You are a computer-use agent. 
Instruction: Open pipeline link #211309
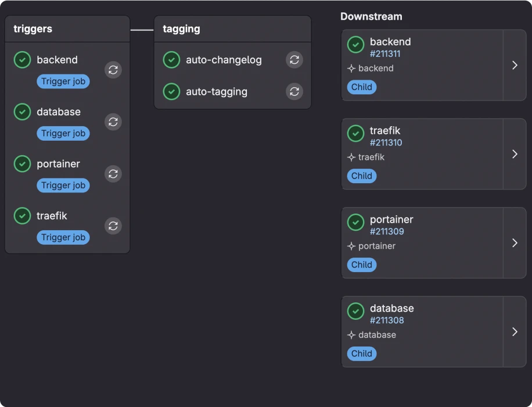coord(387,231)
